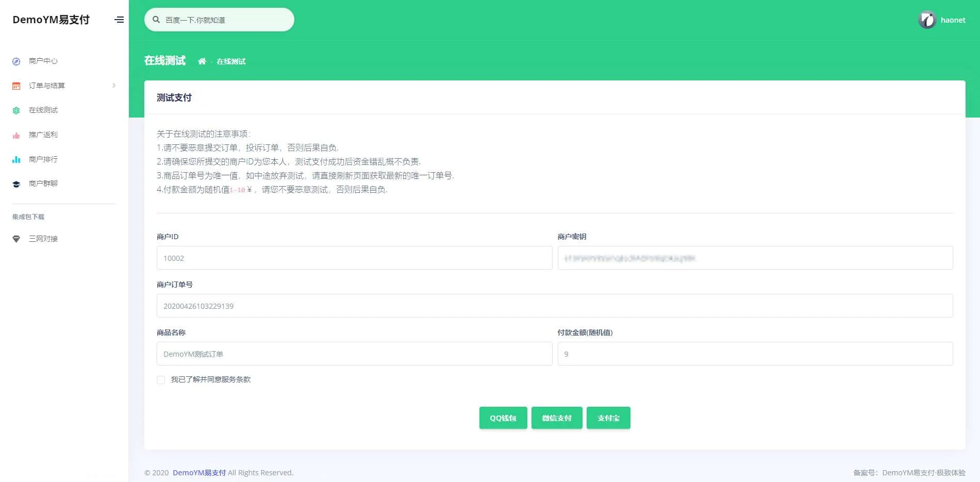
Task: Check the 我已了解并同意服务条款 checkbox
Action: point(161,380)
